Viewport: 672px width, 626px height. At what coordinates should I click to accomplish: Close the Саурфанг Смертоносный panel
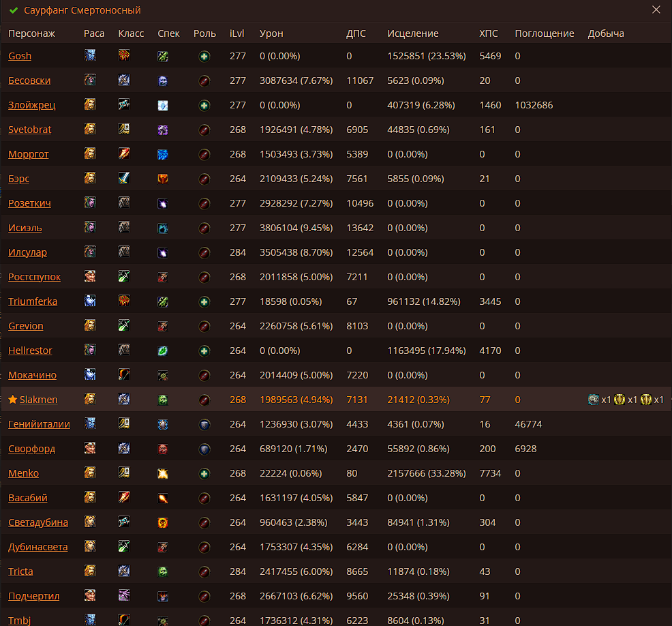tap(656, 10)
